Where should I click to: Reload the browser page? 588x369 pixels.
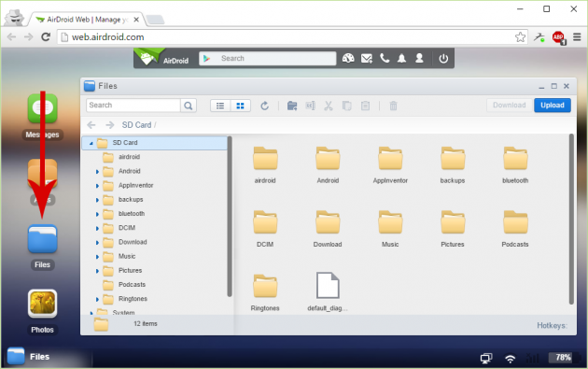46,36
